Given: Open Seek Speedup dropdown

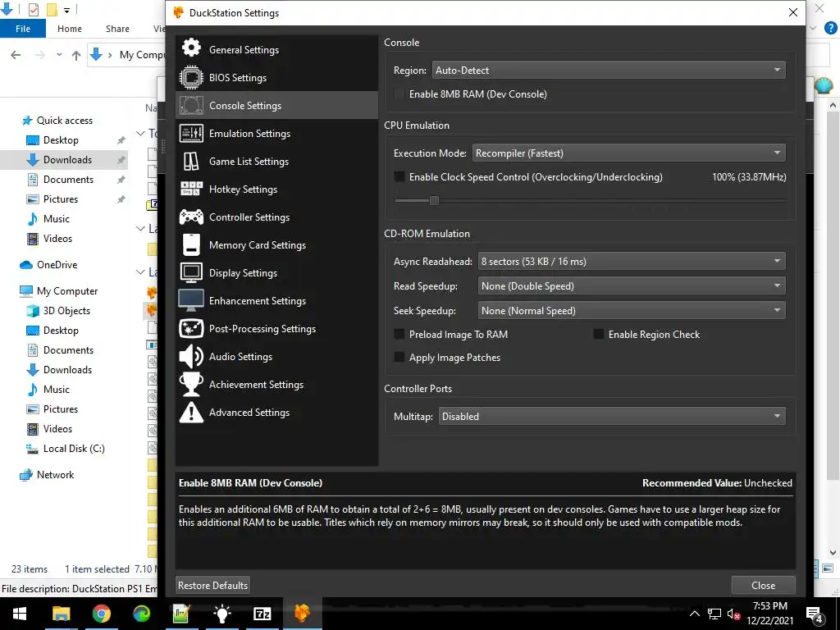Looking at the screenshot, I should [x=632, y=311].
